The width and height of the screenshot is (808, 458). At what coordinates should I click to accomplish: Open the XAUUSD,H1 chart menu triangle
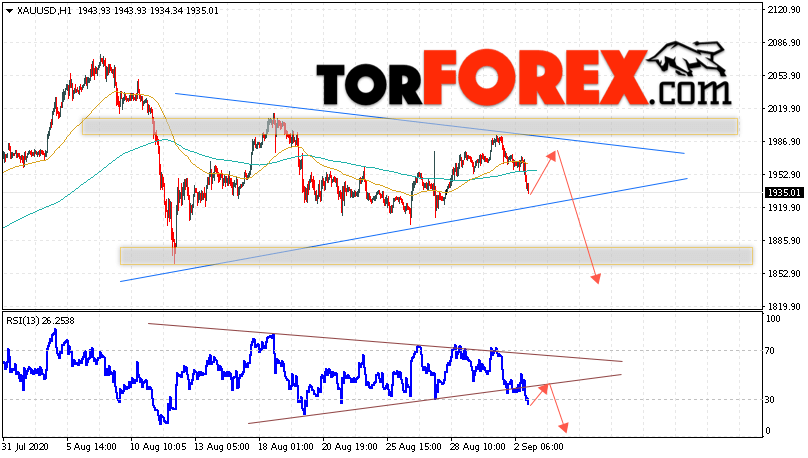pyautogui.click(x=9, y=11)
